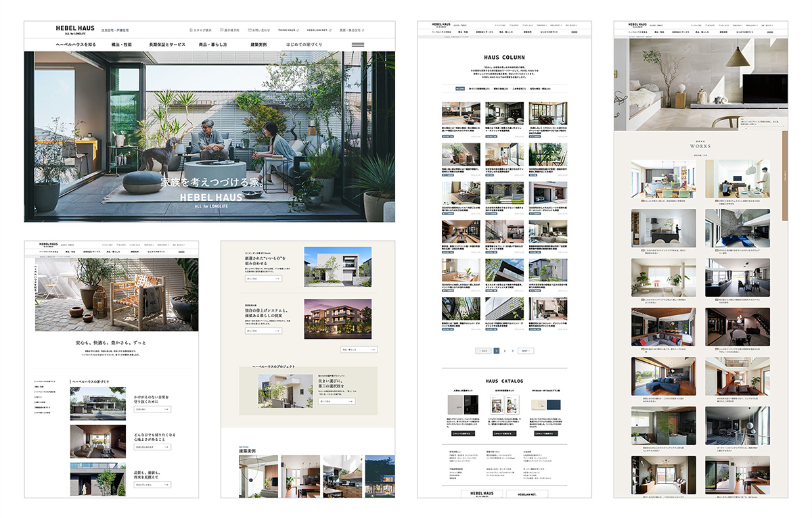Open the THINK HAUS external link
812x518 pixels.
point(288,30)
